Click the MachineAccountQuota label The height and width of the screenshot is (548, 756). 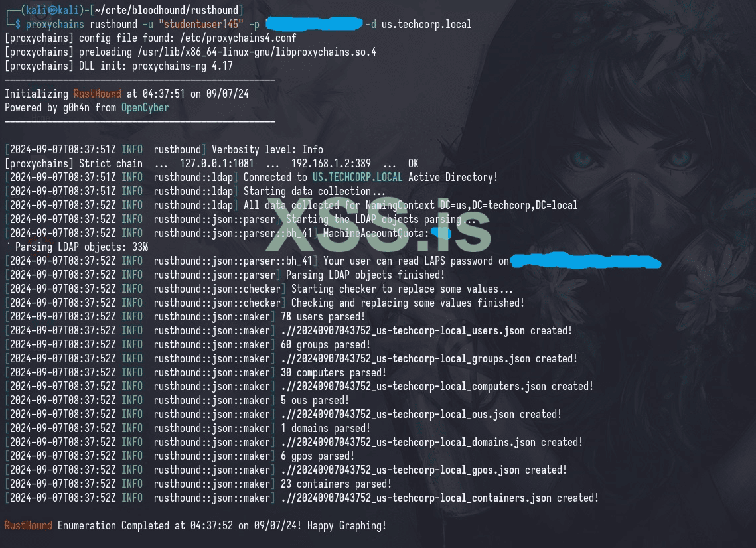tap(376, 234)
